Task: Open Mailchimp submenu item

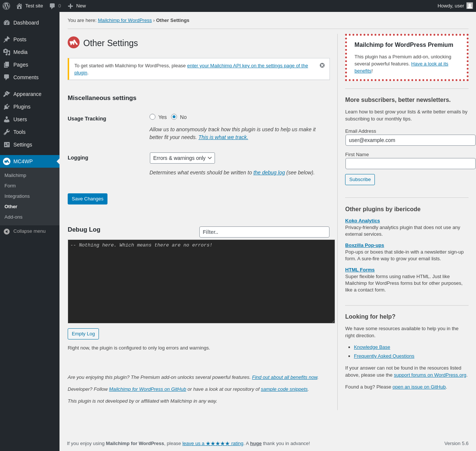Action: (15, 175)
